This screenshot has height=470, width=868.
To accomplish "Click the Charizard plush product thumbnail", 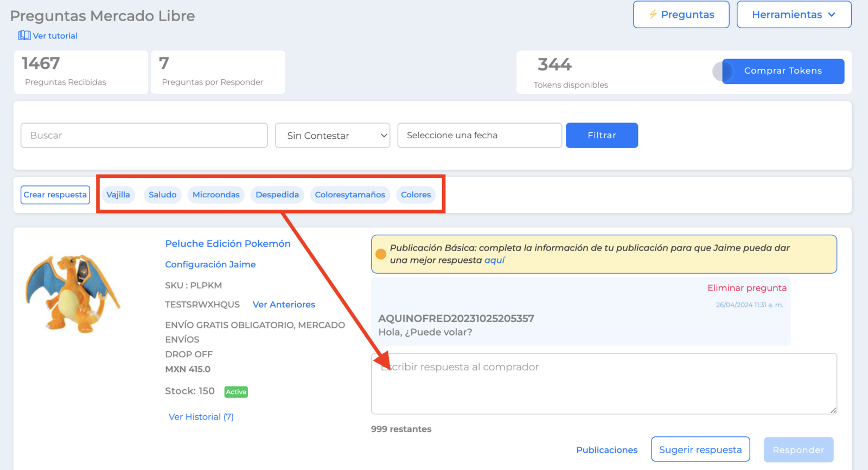I will coord(73,293).
